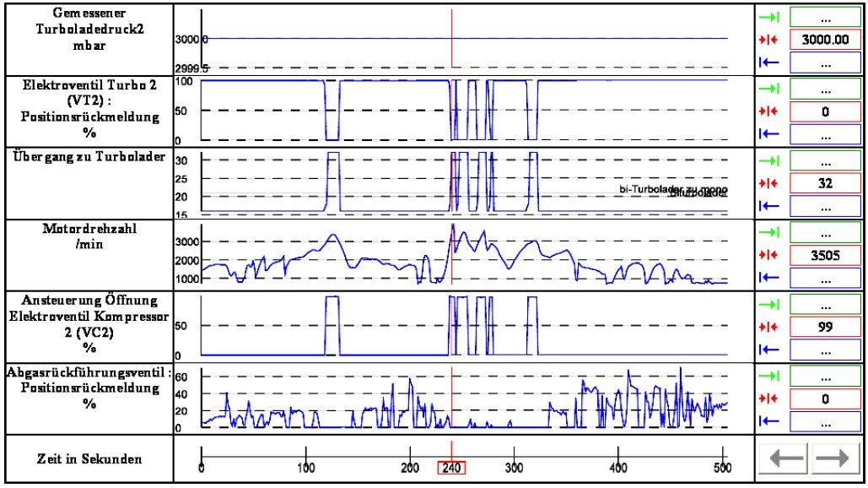This screenshot has width=868, height=488.
Task: Click the green max field in Turboladedruck2 row
Action: [x=825, y=18]
